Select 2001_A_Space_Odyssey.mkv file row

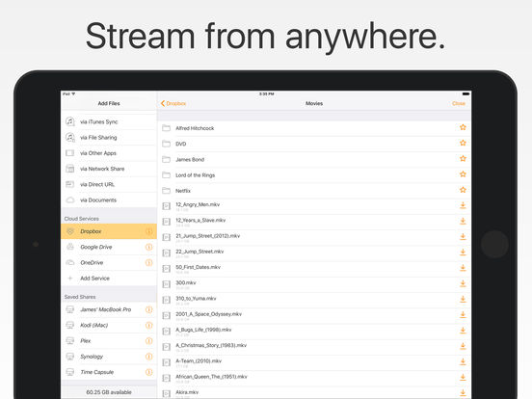click(x=314, y=315)
